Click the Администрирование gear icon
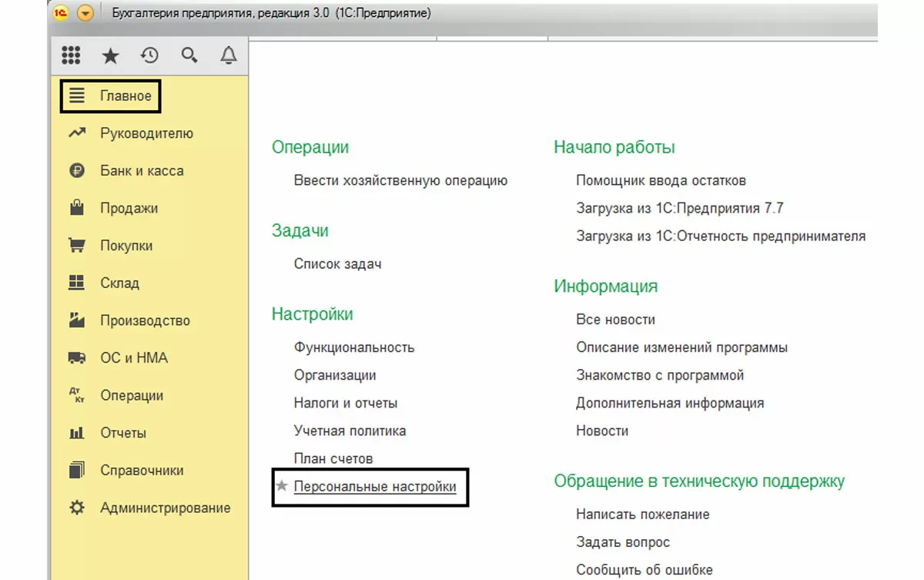This screenshot has width=924, height=580. (77, 508)
